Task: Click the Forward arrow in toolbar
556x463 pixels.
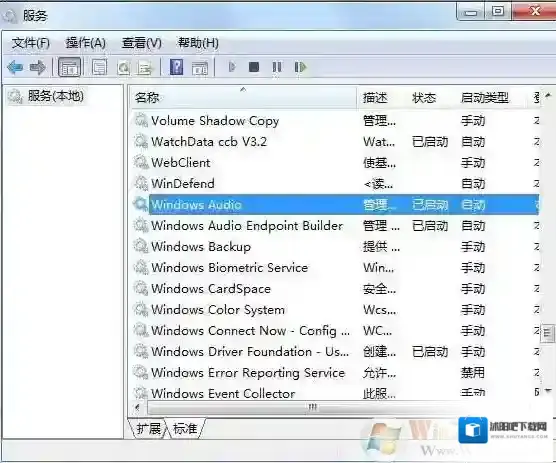Action: tap(38, 67)
